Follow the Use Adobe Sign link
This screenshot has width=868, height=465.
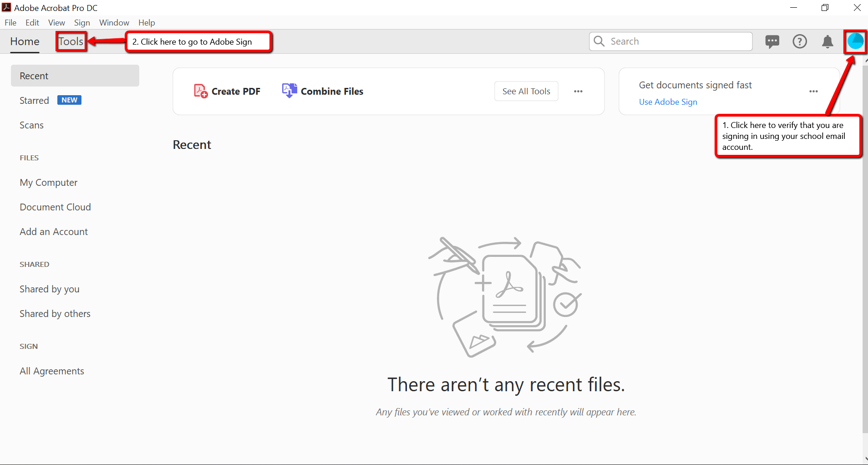pyautogui.click(x=668, y=102)
